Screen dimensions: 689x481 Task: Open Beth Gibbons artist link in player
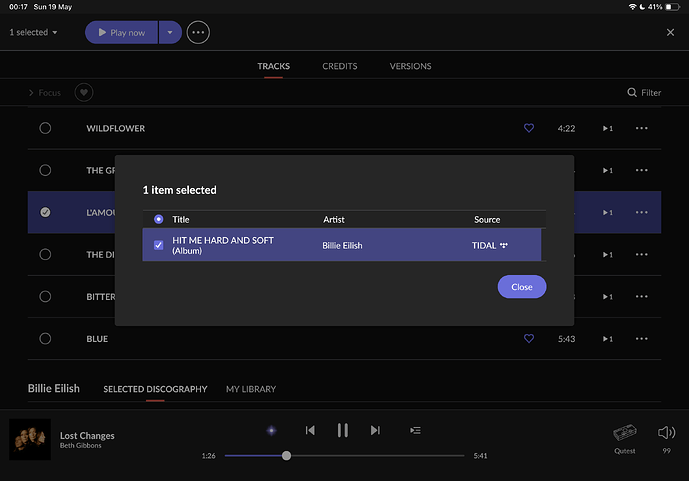click(x=80, y=445)
